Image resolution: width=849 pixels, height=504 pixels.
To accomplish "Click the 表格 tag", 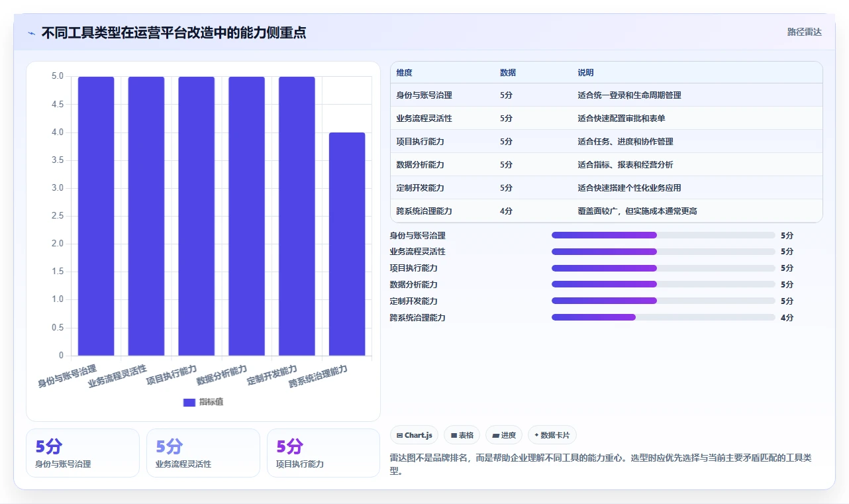I will pos(462,435).
